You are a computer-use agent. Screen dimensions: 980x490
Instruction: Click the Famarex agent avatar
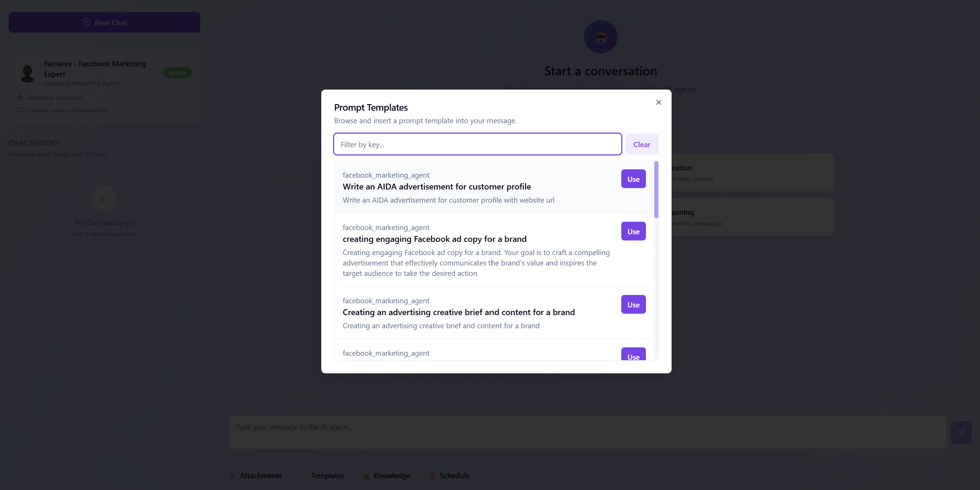tap(27, 73)
